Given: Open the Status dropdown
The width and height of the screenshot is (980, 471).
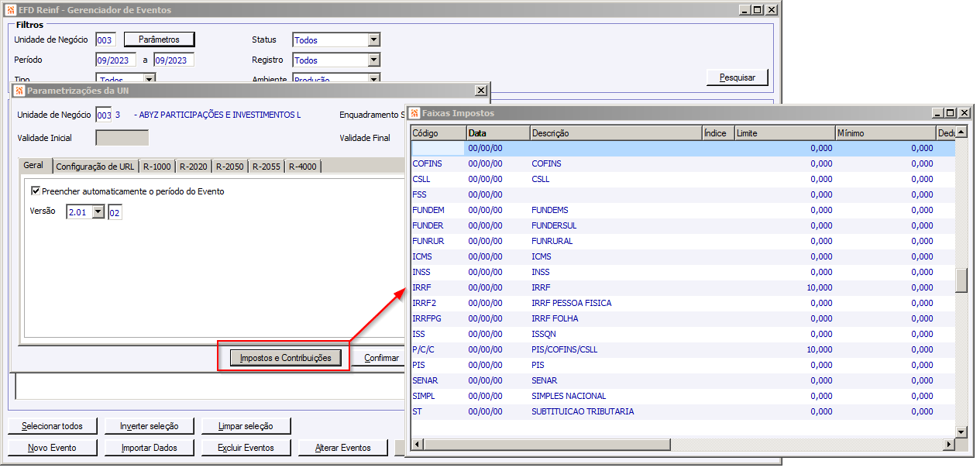Looking at the screenshot, I should pos(374,40).
